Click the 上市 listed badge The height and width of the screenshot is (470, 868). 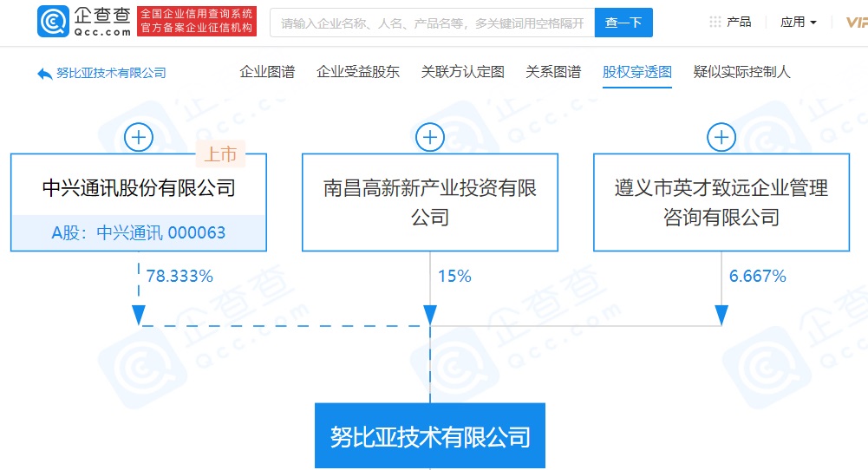[x=220, y=153]
